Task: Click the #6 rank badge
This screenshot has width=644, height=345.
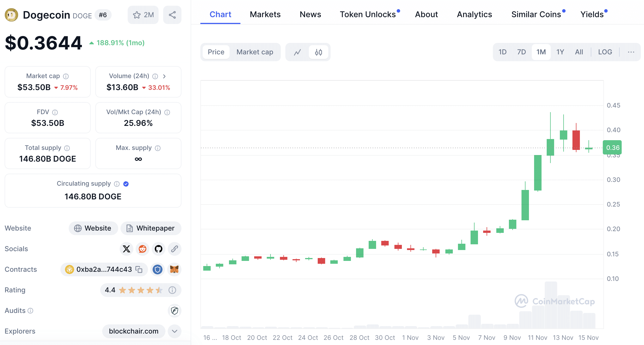Action: pyautogui.click(x=103, y=15)
